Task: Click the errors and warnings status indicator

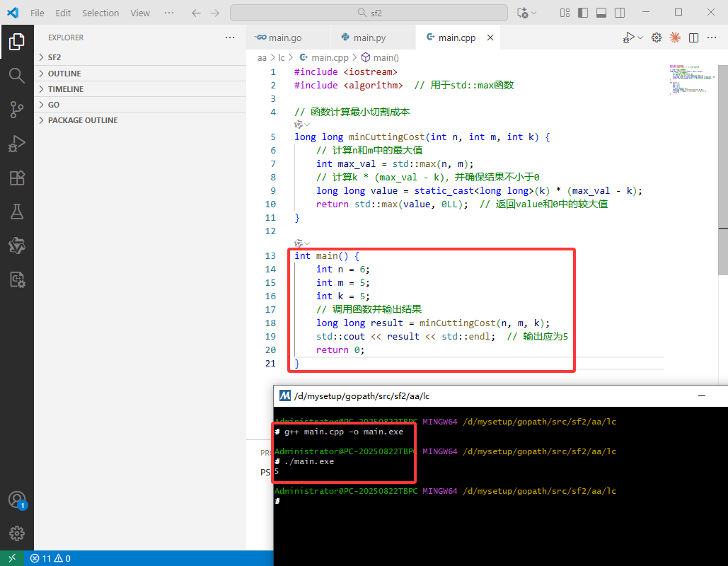Action: (x=50, y=558)
